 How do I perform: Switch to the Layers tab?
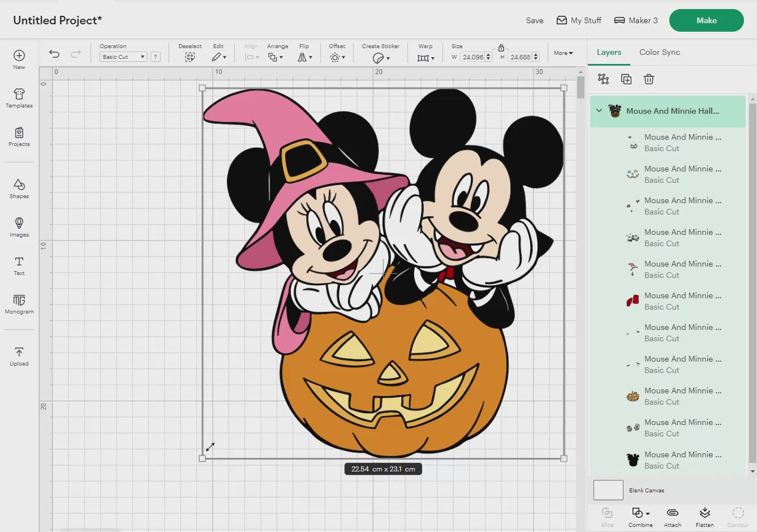coord(609,52)
